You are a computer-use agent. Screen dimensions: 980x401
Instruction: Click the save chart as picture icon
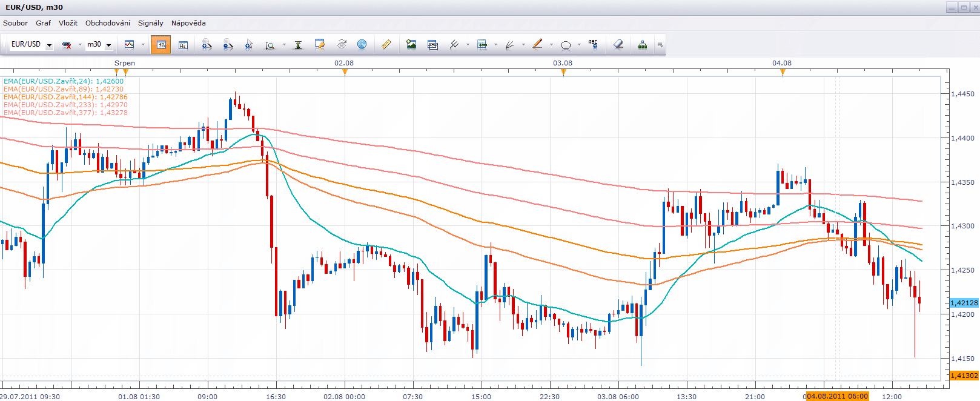[411, 45]
